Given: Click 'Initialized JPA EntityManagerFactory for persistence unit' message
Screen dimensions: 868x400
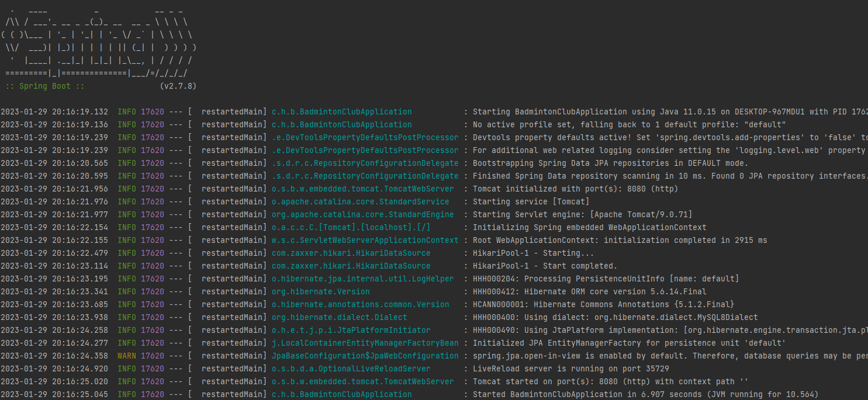Looking at the screenshot, I should [630, 343].
